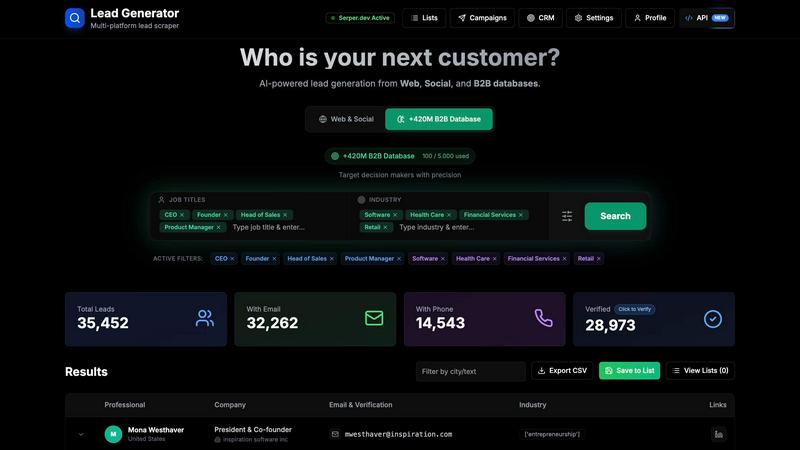Open the Profile page

pos(650,18)
